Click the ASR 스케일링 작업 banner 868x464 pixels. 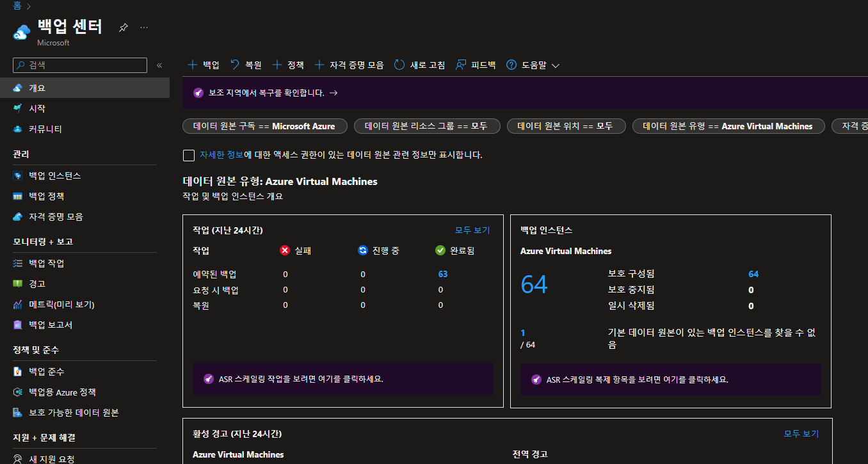pyautogui.click(x=343, y=379)
